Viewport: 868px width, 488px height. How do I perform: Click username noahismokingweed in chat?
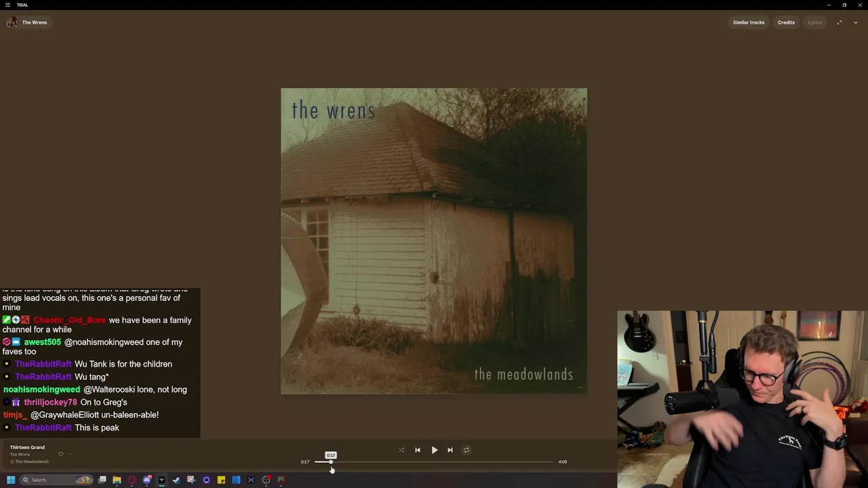[x=41, y=390]
